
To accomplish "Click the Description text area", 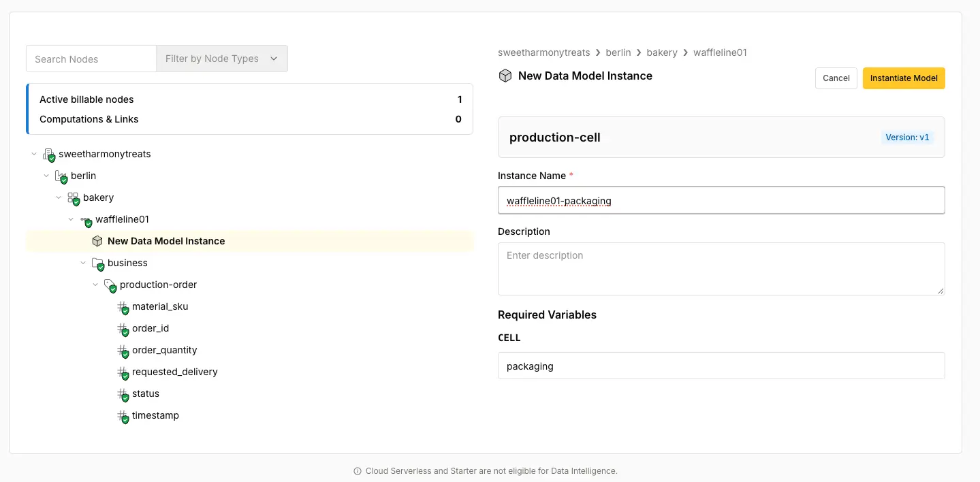I will [x=721, y=269].
